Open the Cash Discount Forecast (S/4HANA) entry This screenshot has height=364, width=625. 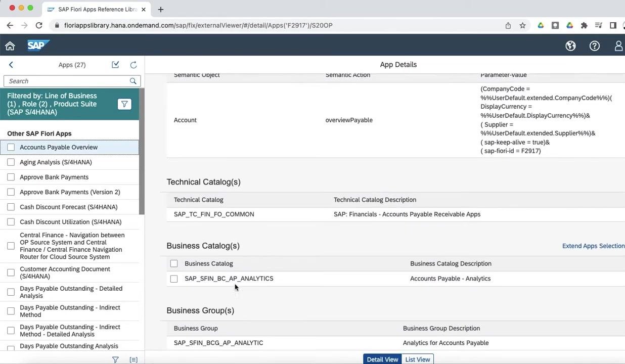point(69,207)
